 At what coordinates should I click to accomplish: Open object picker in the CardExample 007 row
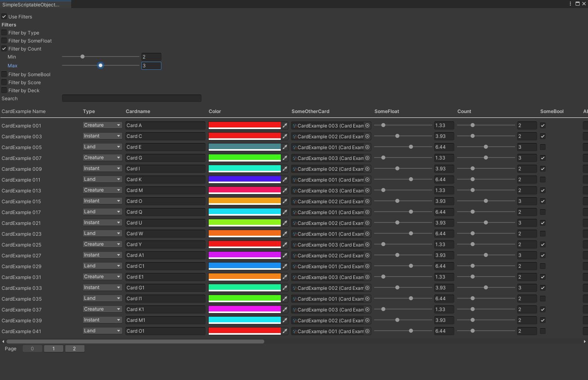pyautogui.click(x=367, y=158)
